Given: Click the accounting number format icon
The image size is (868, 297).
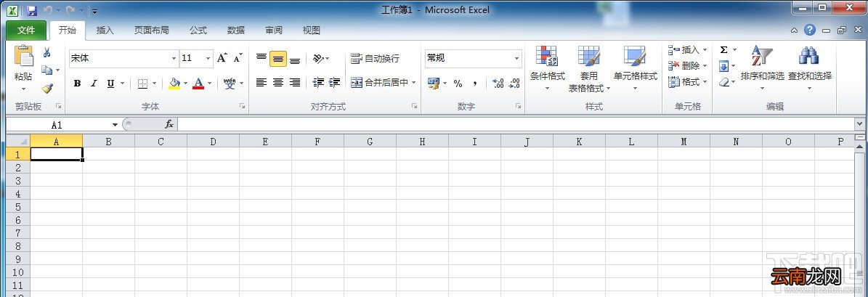Looking at the screenshot, I should (x=434, y=83).
